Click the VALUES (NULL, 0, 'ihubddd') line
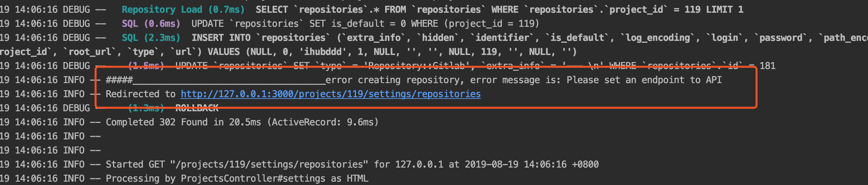 coord(392,52)
